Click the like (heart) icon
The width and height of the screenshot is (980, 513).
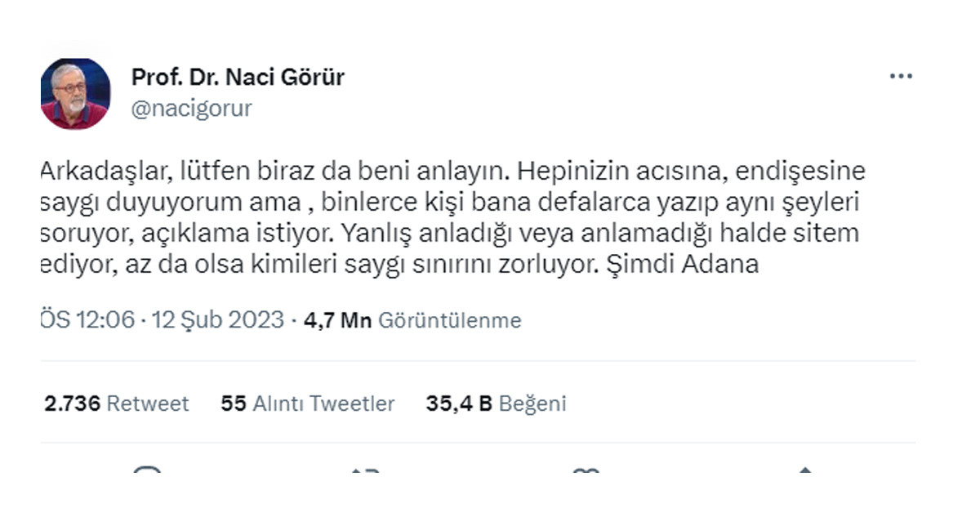click(x=586, y=475)
